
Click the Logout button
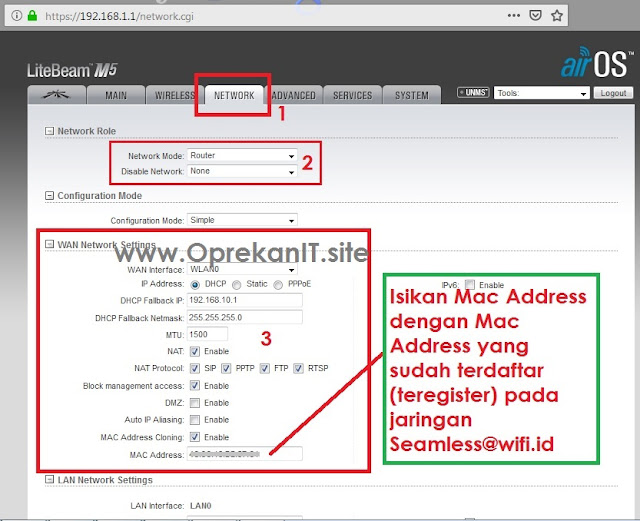(613, 93)
